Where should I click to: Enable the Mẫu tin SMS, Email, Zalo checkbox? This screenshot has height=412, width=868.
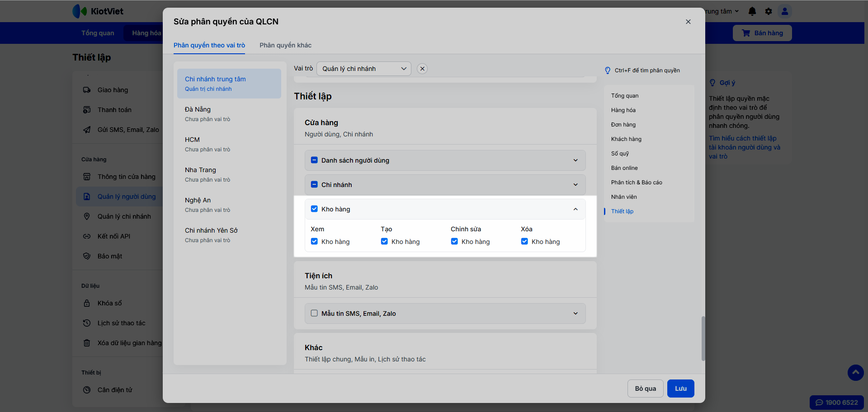click(314, 314)
